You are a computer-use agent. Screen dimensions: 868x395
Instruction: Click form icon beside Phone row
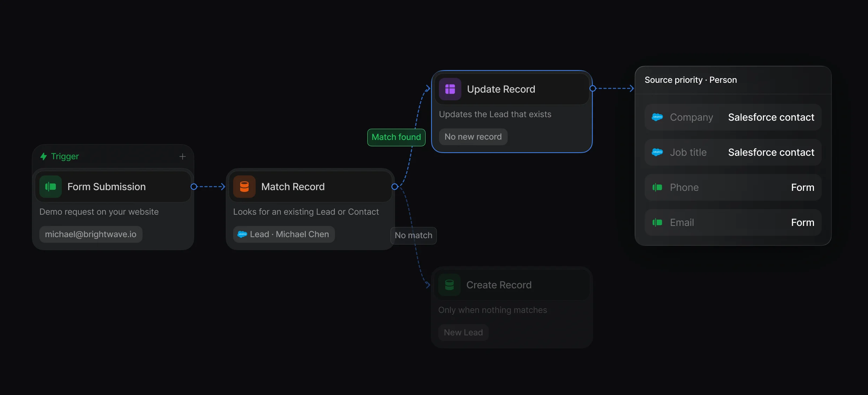click(x=657, y=187)
